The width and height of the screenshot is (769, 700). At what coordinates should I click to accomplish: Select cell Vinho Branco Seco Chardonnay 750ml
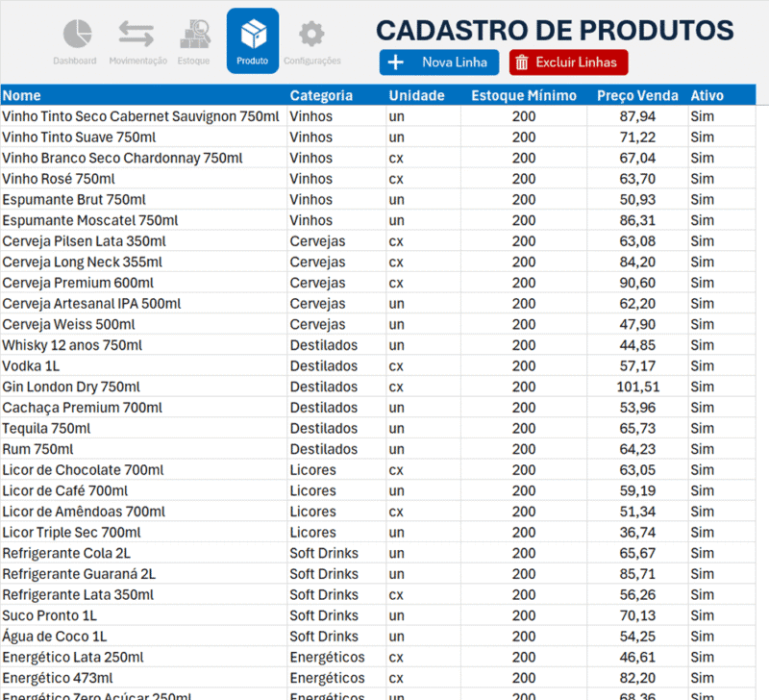pyautogui.click(x=143, y=158)
